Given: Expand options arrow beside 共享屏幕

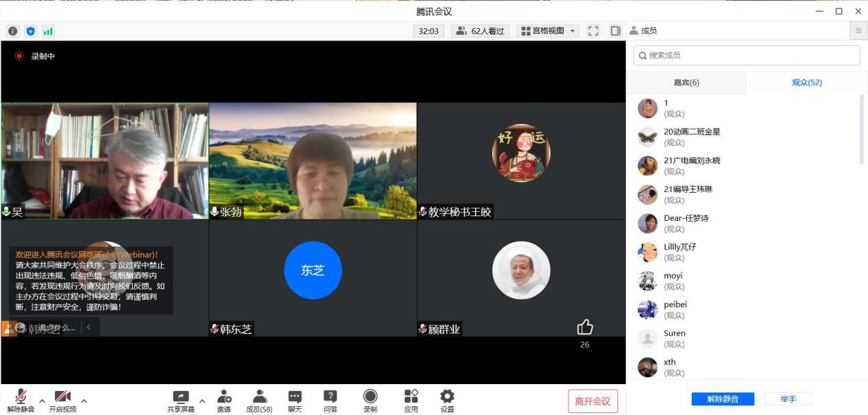Looking at the screenshot, I should (202, 401).
